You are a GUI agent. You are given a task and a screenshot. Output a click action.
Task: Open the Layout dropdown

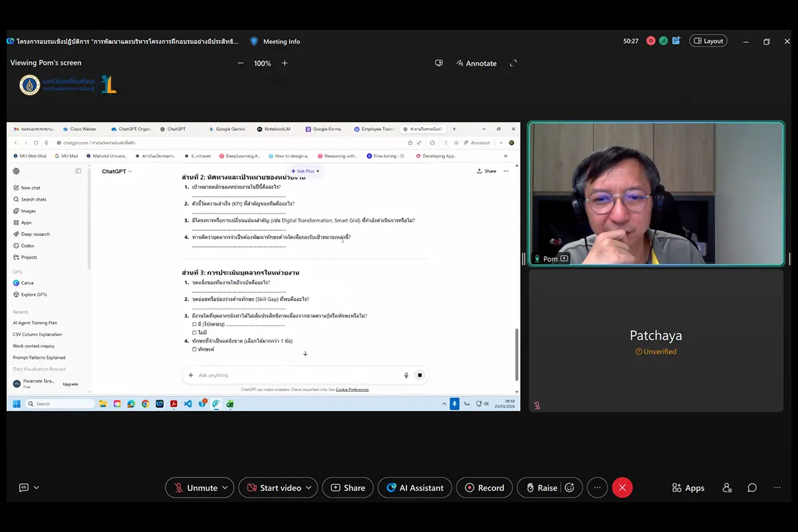[x=708, y=41]
